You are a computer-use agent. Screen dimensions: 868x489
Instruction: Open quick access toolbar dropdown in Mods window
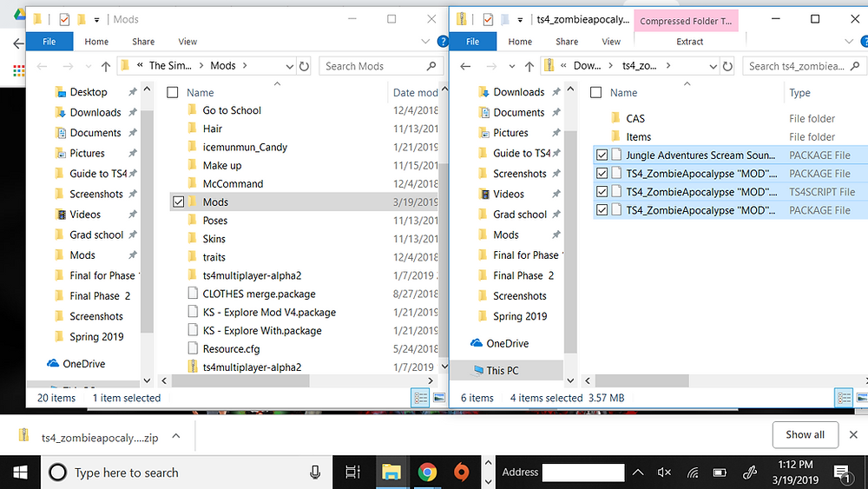pos(96,20)
